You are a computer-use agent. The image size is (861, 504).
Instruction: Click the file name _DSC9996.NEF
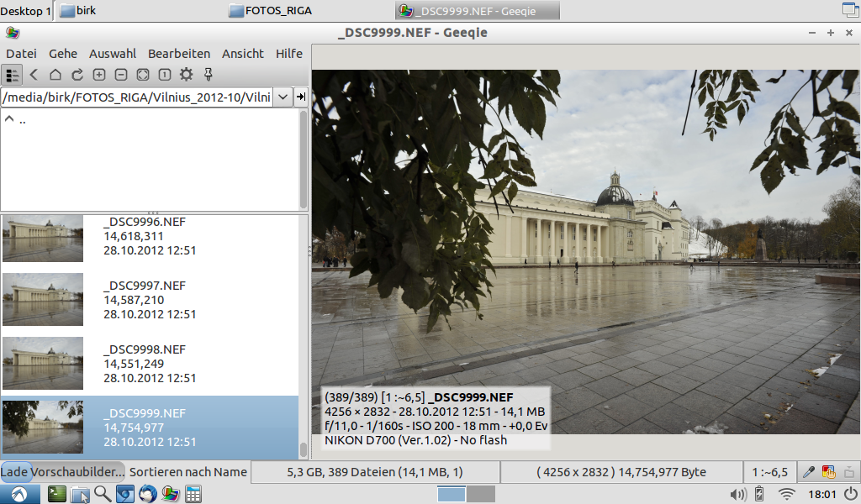click(x=145, y=222)
